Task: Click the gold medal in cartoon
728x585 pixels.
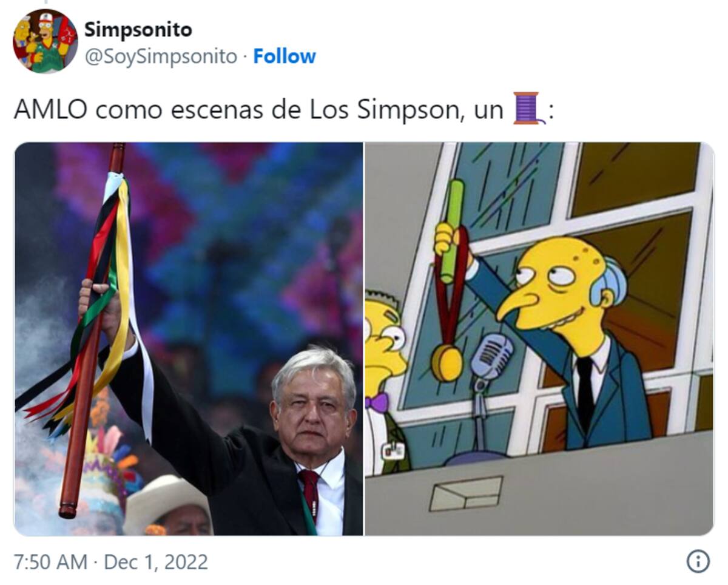Action: pyautogui.click(x=447, y=362)
